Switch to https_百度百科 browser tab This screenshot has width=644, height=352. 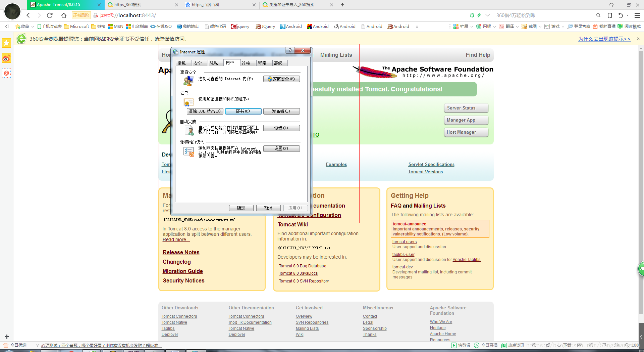[x=221, y=5]
